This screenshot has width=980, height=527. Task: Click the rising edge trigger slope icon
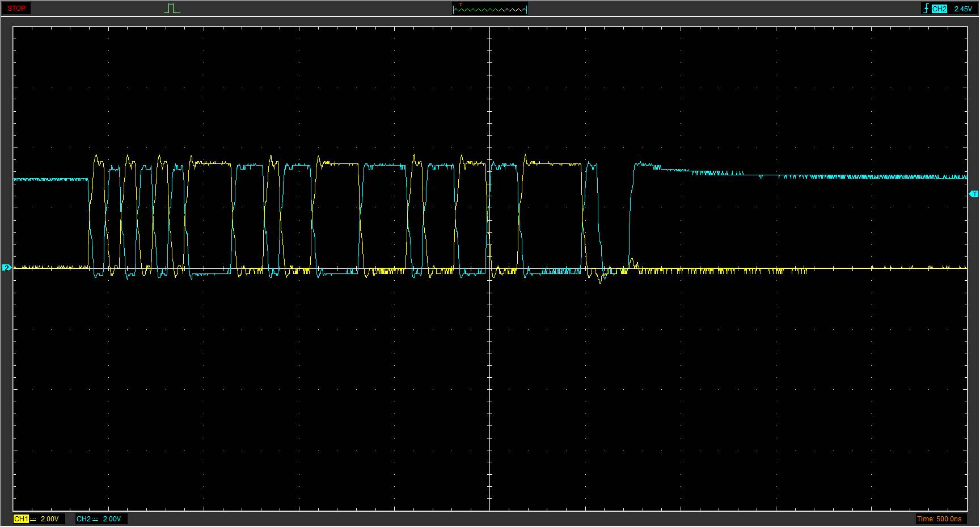[926, 9]
